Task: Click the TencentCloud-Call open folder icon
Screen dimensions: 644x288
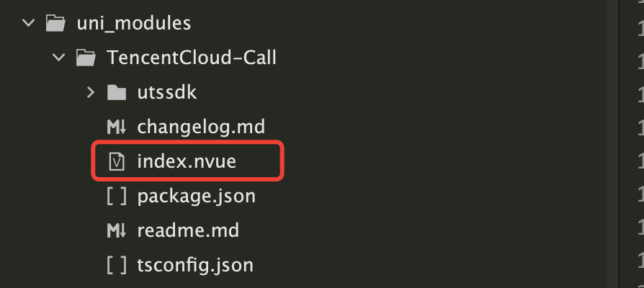Action: [x=86, y=58]
